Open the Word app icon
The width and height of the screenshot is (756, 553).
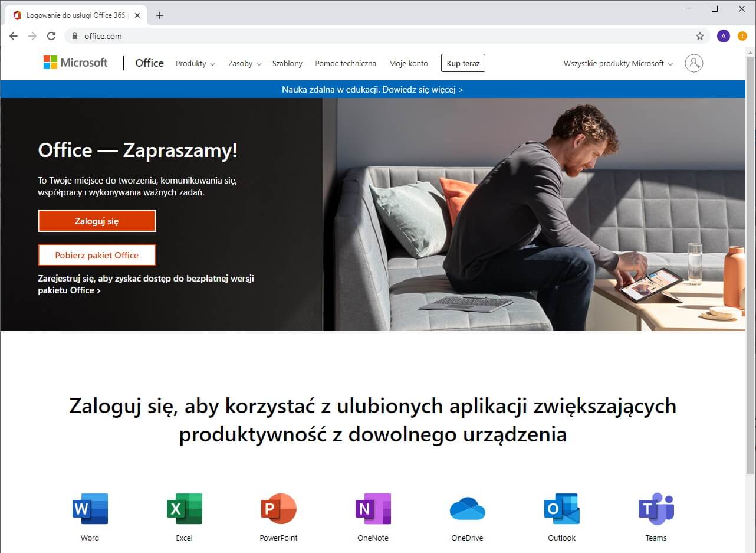[x=90, y=509]
